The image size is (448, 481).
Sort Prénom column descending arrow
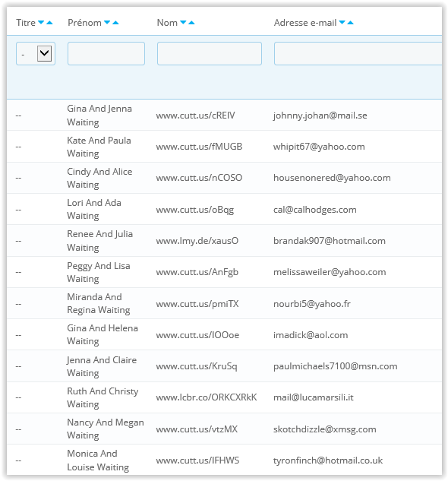[x=107, y=22]
